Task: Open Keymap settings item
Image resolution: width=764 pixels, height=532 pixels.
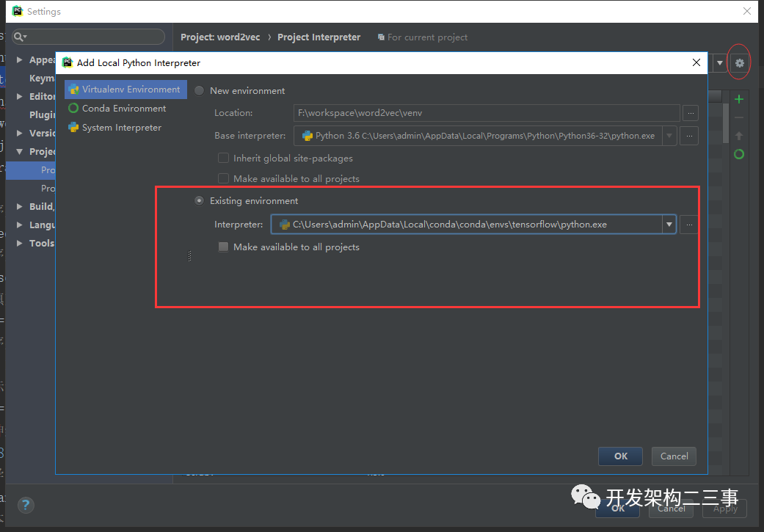Action: pos(42,78)
